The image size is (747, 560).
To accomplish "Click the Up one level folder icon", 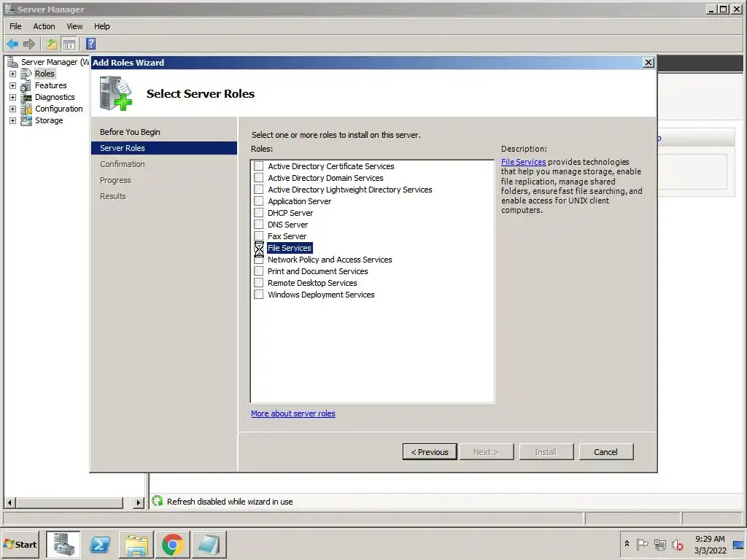I will click(52, 44).
